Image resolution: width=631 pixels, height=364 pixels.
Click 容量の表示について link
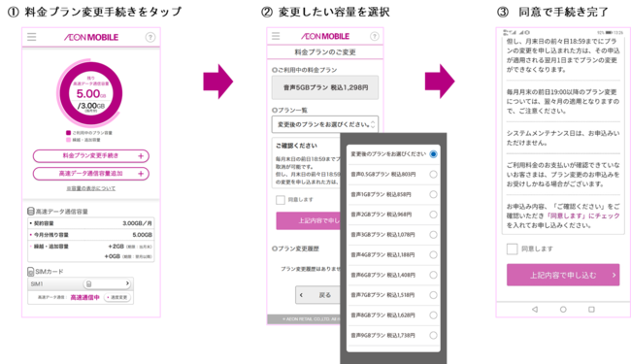[91, 188]
